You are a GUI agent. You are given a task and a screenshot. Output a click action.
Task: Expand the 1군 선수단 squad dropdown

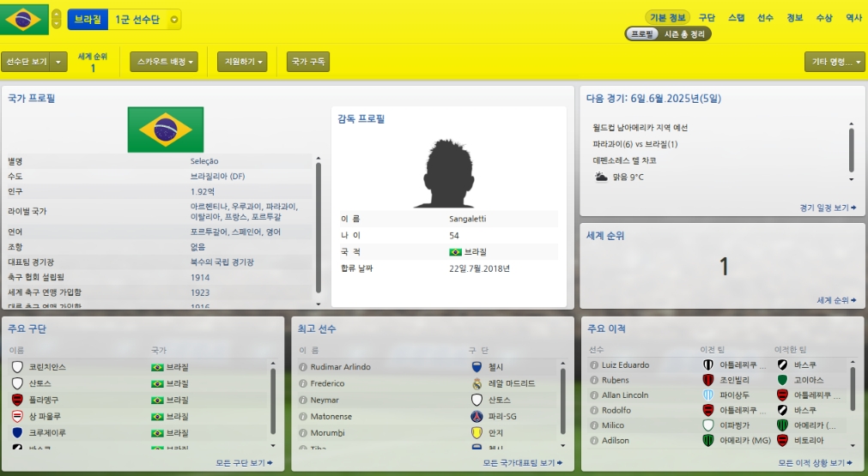[174, 20]
